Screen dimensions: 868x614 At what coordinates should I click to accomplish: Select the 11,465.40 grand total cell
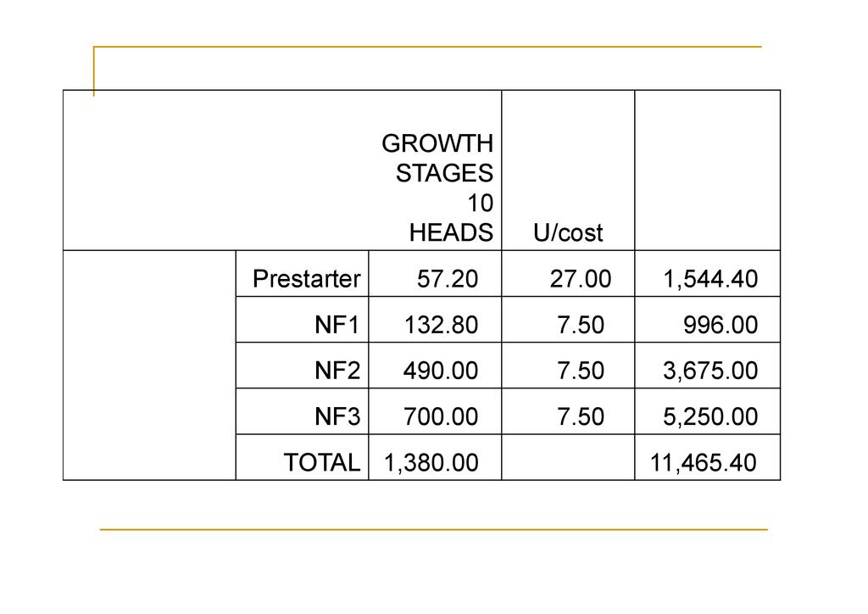tap(704, 462)
